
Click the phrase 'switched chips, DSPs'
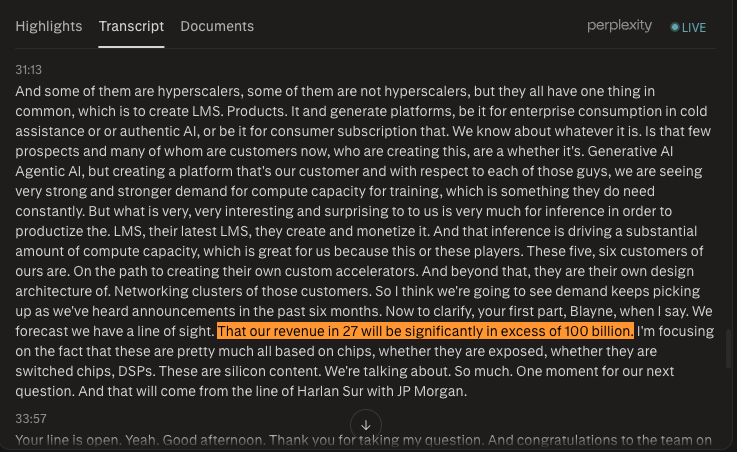coord(85,372)
